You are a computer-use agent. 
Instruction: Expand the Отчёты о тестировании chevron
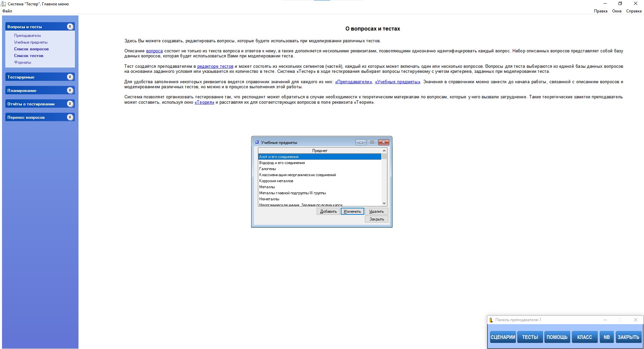point(70,104)
